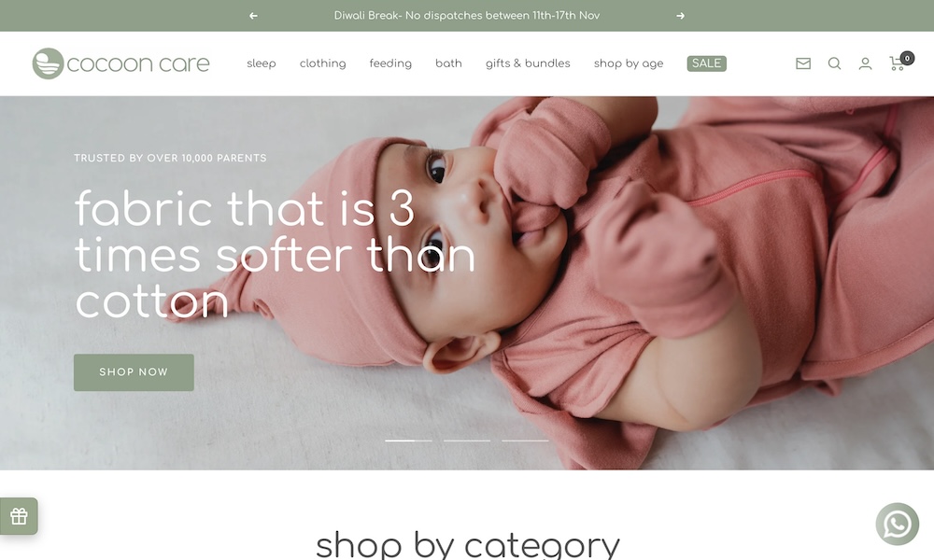Open the feeding menu
The width and height of the screenshot is (934, 560).
390,63
